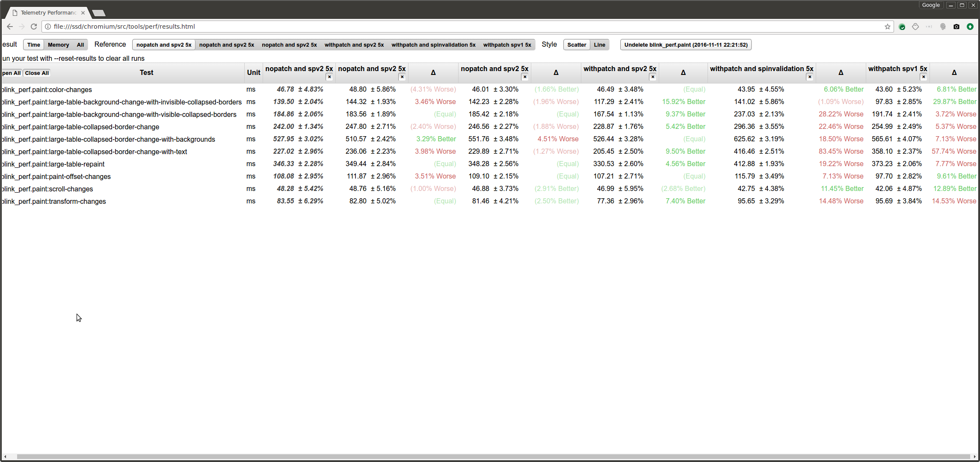Viewport: 980px width, 462px height.
Task: Close the Telemetry Performance tab
Action: click(x=83, y=13)
